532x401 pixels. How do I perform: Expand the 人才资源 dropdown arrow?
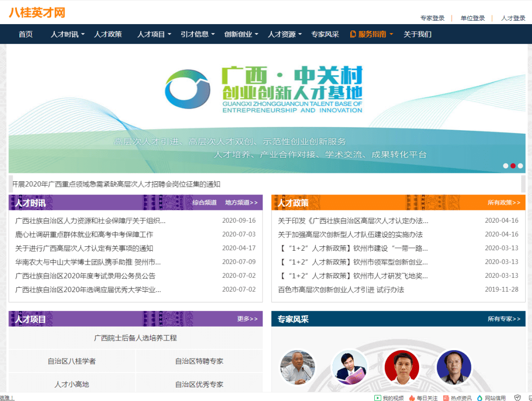(299, 34)
